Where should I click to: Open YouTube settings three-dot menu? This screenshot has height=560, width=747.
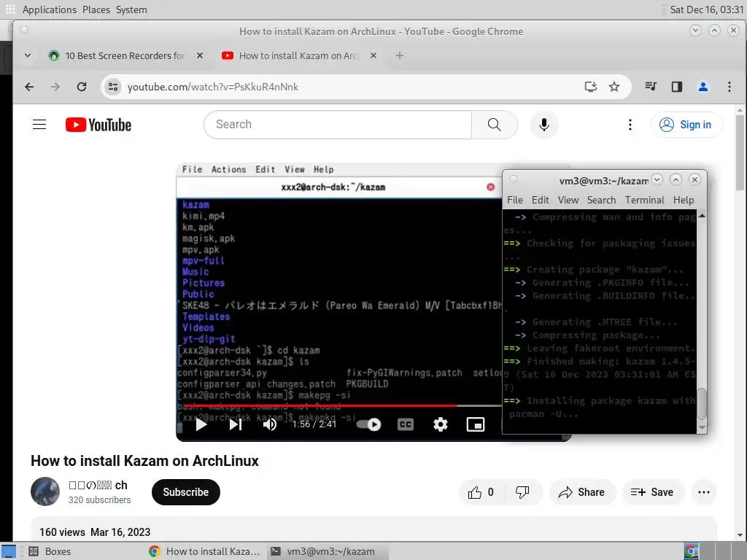[x=630, y=125]
